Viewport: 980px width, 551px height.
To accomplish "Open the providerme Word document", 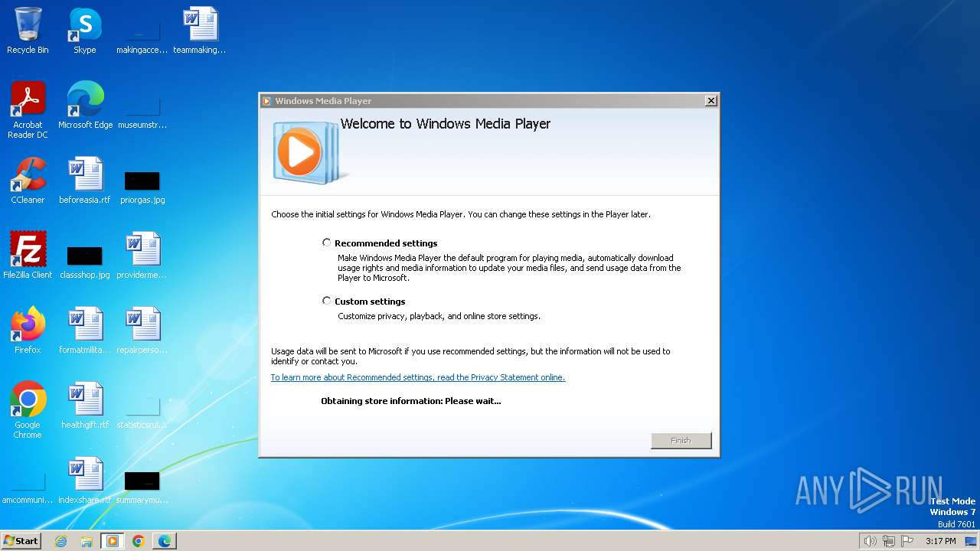I will 142,256.
